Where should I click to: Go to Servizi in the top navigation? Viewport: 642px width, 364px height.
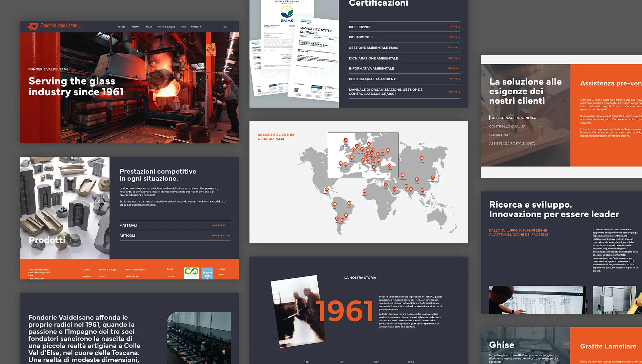pos(149,27)
